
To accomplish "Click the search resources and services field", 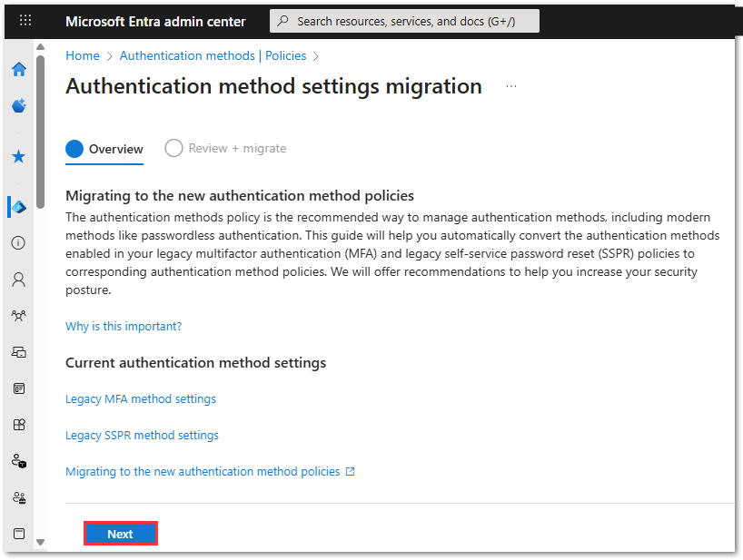I will pos(404,21).
